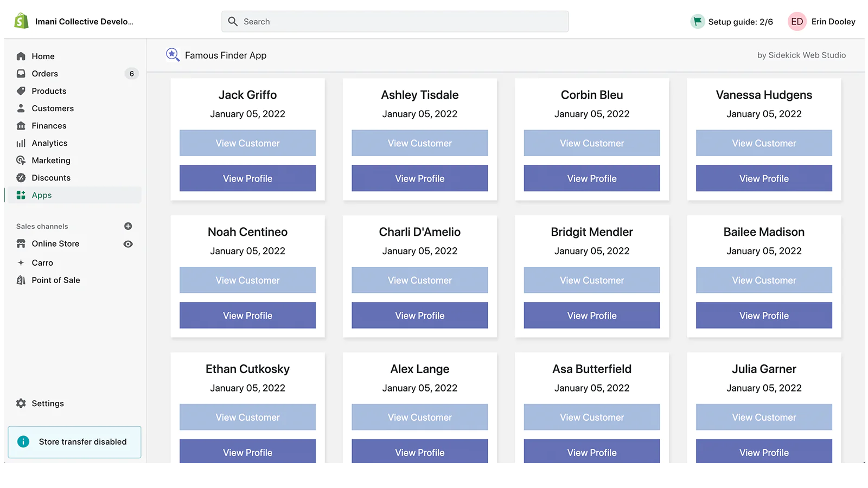
Task: Preview Online Store with eye icon
Action: (x=128, y=244)
